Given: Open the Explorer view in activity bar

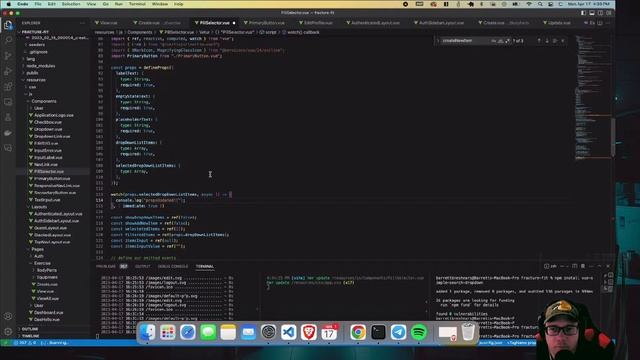Looking at the screenshot, I should click(8, 25).
